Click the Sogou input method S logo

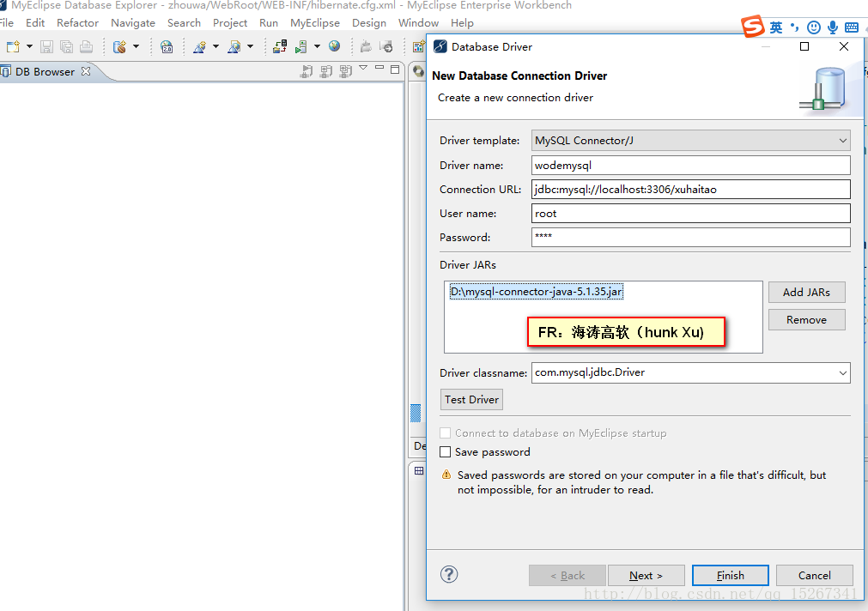[753, 26]
